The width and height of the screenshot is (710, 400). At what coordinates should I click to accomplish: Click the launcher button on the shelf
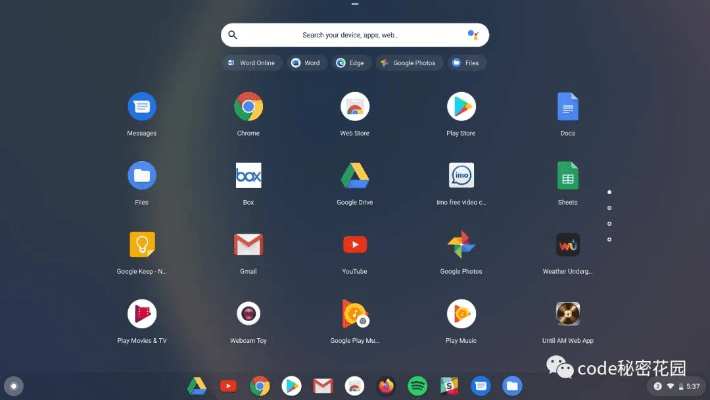click(x=14, y=386)
